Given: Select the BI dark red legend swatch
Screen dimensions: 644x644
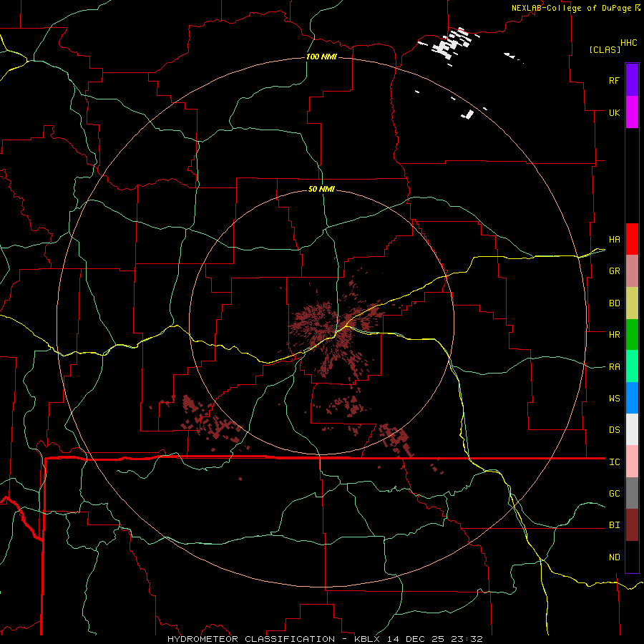Looking at the screenshot, I should click(x=632, y=525).
